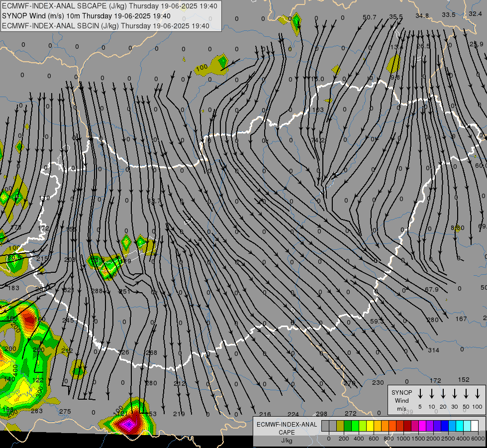Click the map value 155
Screen dimensions: 487x448
point(71,229)
